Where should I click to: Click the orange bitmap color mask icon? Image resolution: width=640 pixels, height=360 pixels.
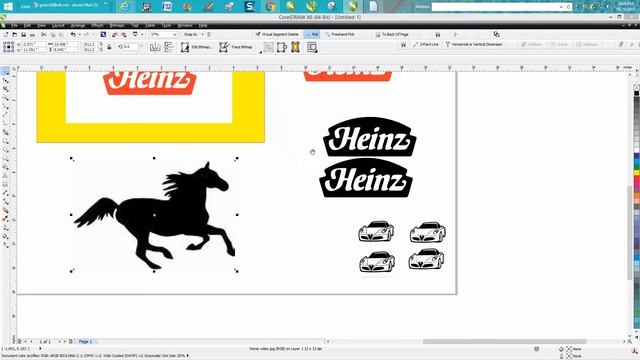click(x=295, y=47)
